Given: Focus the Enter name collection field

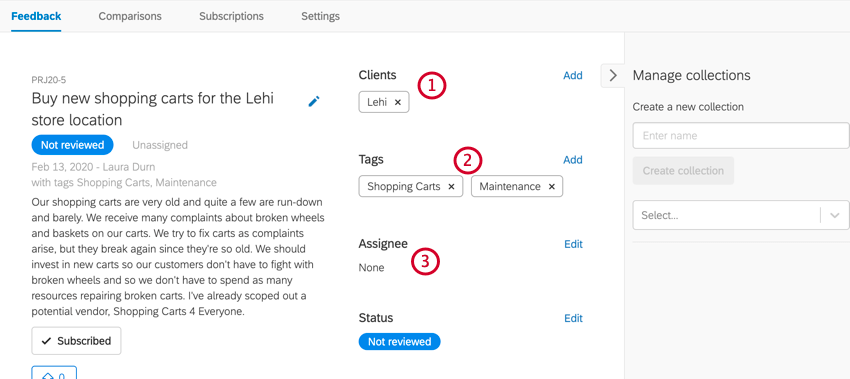Looking at the screenshot, I should tap(741, 136).
